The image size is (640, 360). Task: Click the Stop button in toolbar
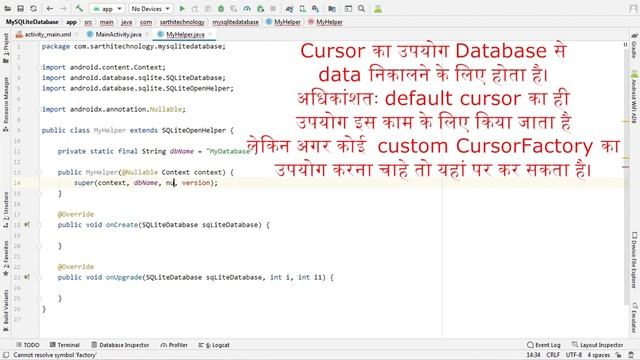[273, 9]
